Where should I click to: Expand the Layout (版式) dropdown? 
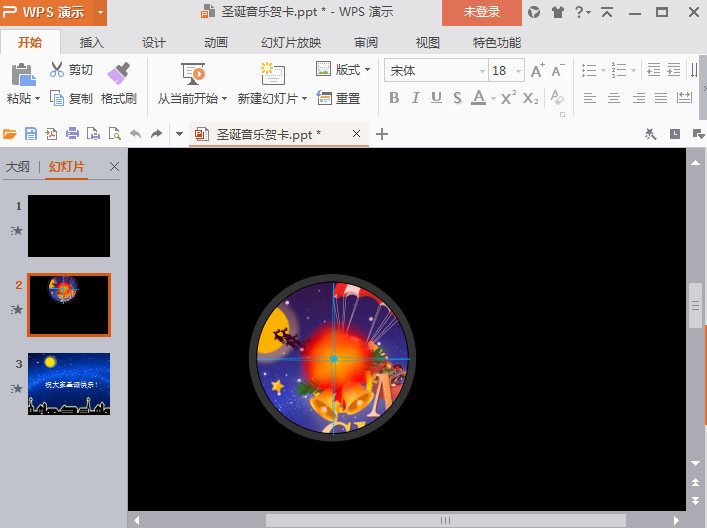367,70
